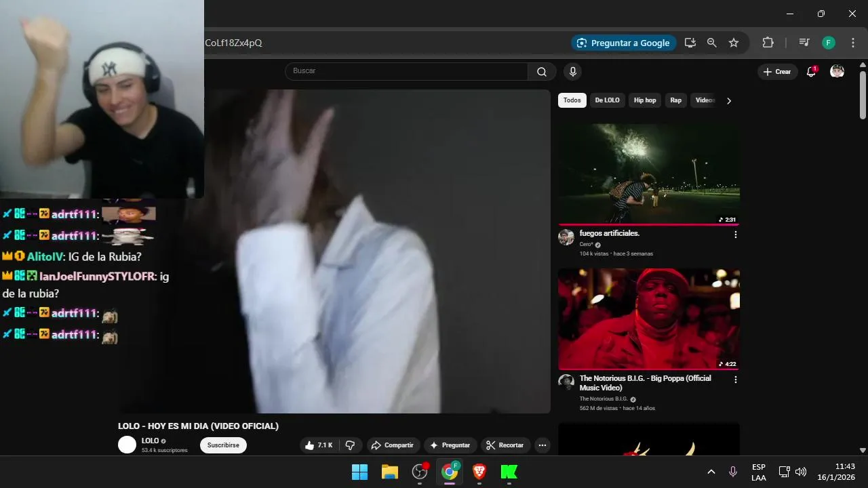This screenshot has height=488, width=868.
Task: Click the Recortar clip button
Action: 505,445
